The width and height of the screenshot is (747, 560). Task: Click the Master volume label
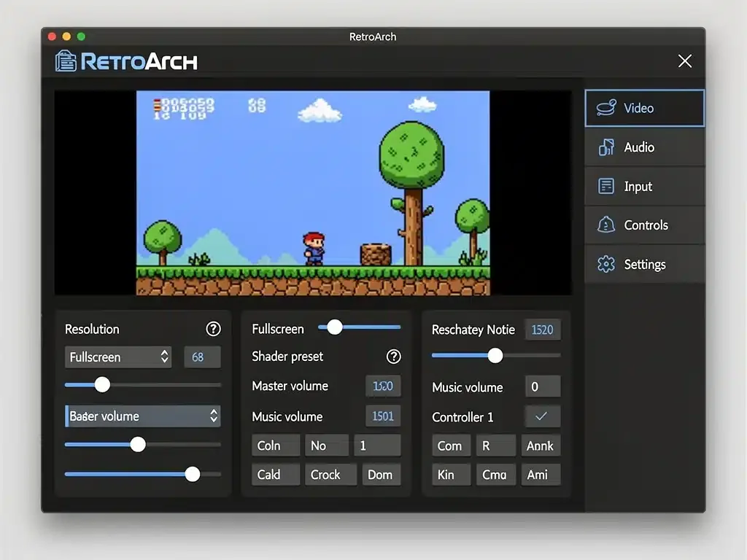pos(290,386)
